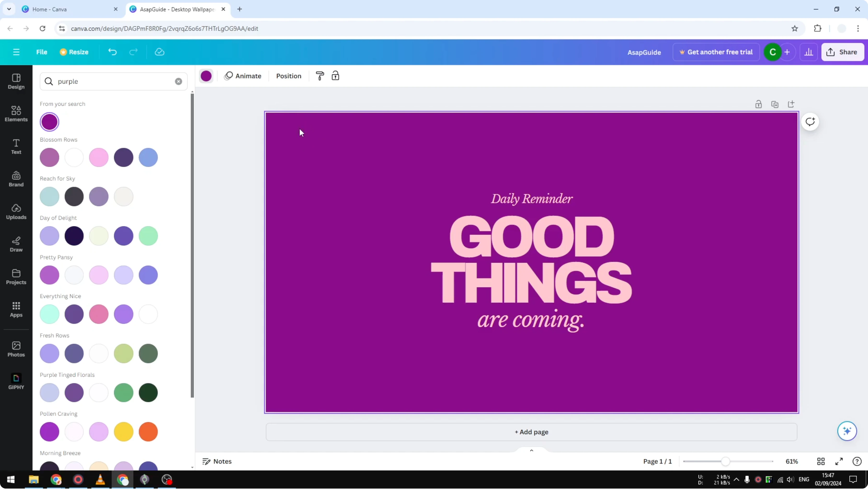Screen dimensions: 868x489
Task: Clear the purple search text
Action: (x=179, y=81)
